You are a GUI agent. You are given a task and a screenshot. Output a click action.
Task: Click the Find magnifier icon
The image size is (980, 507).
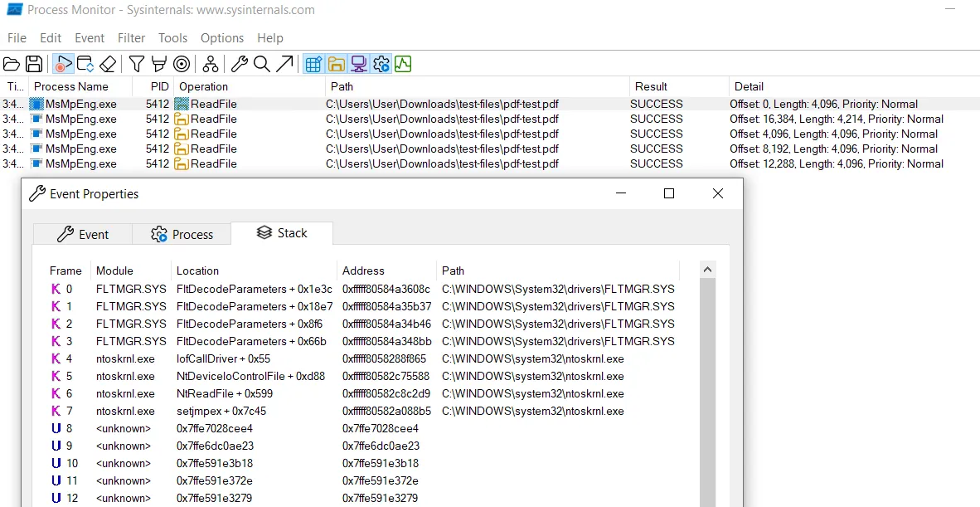click(262, 64)
